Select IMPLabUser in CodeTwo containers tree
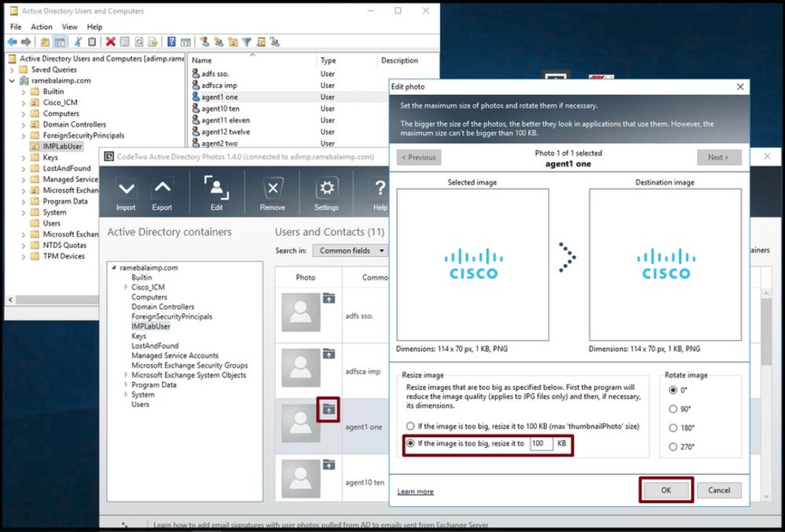 pyautogui.click(x=151, y=326)
